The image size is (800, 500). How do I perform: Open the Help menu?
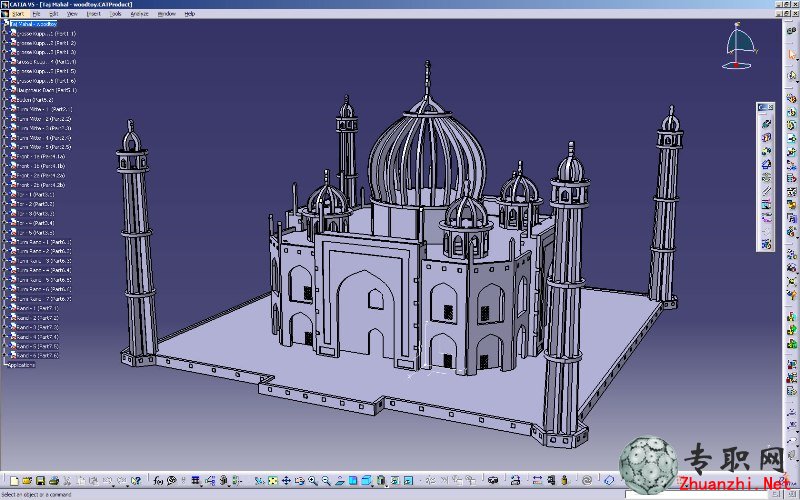[190, 14]
